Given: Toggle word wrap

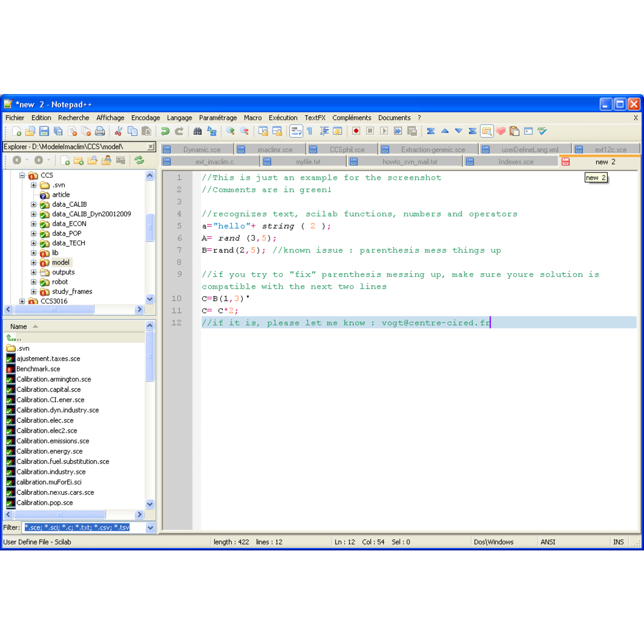Looking at the screenshot, I should pos(296,131).
